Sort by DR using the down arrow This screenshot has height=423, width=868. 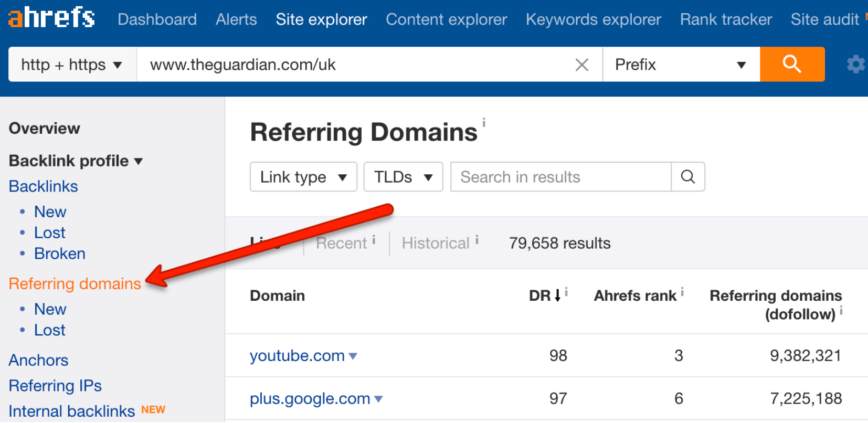click(557, 295)
